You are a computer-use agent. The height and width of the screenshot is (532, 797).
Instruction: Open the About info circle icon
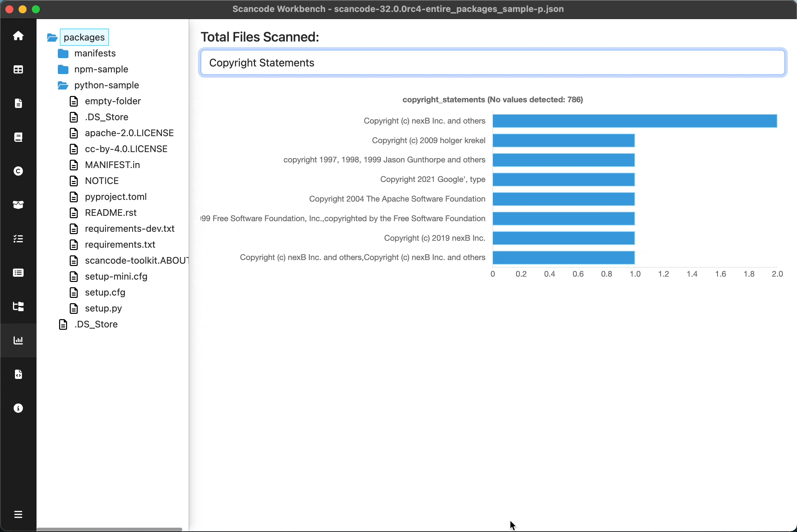point(18,408)
